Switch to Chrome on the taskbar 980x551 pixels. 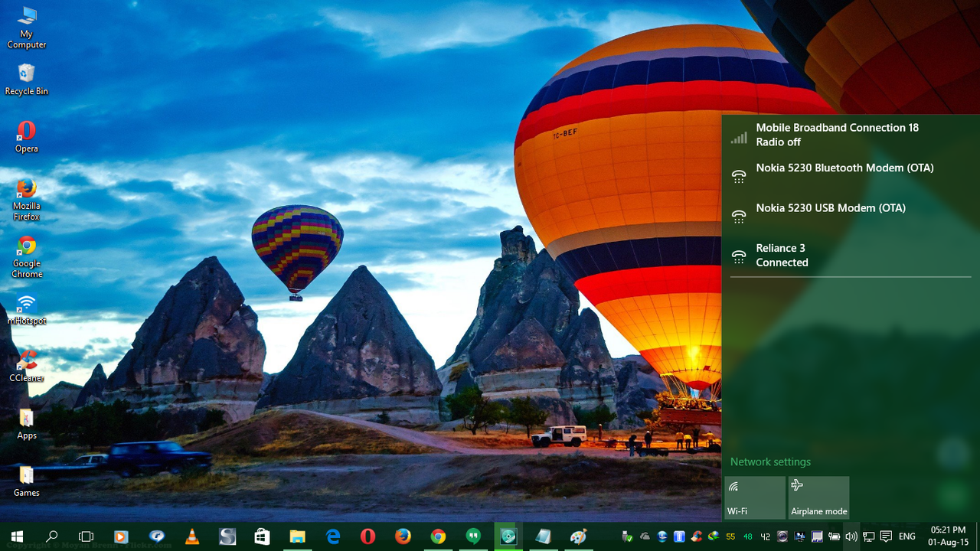click(438, 536)
